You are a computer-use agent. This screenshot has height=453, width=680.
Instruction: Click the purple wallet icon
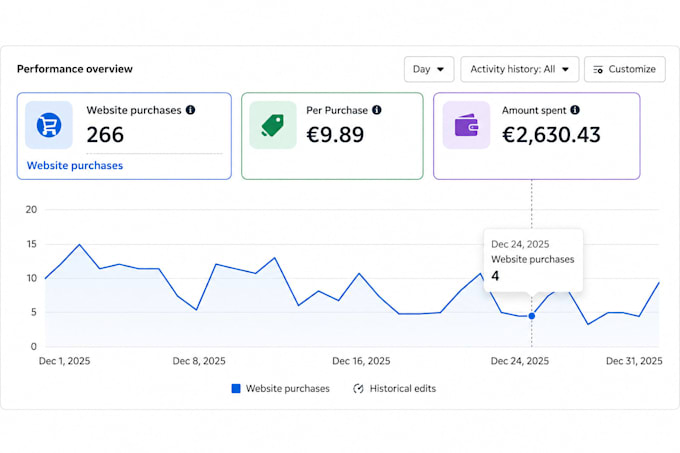[x=466, y=125]
